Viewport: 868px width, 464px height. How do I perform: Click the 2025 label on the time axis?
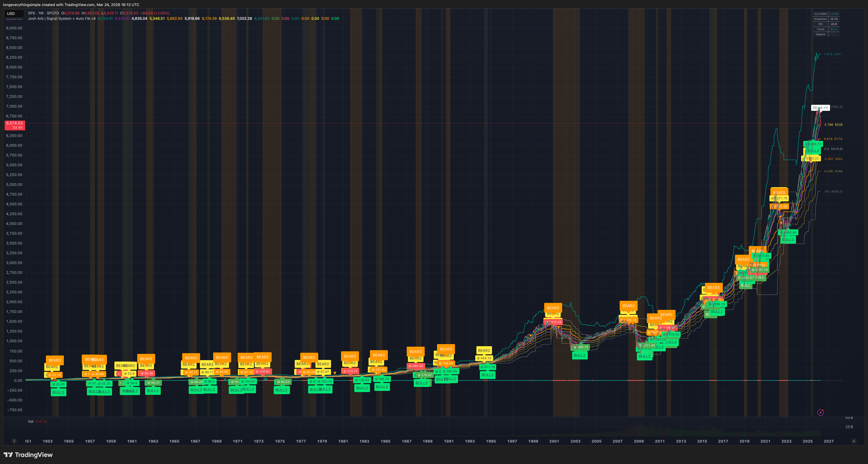point(808,441)
